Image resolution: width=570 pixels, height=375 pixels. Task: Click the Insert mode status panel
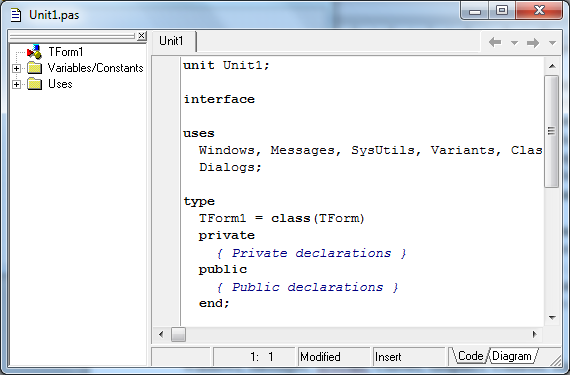click(408, 357)
